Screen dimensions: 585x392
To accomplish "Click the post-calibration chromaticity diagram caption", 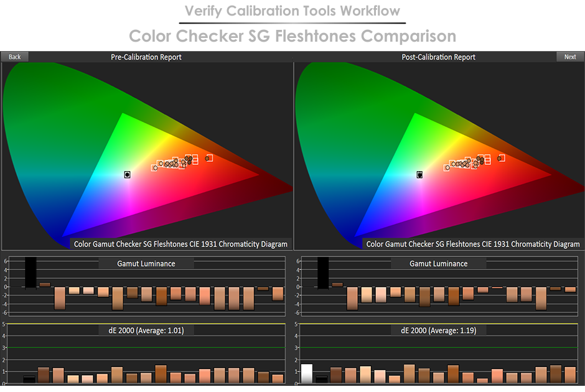I will pyautogui.click(x=473, y=244).
